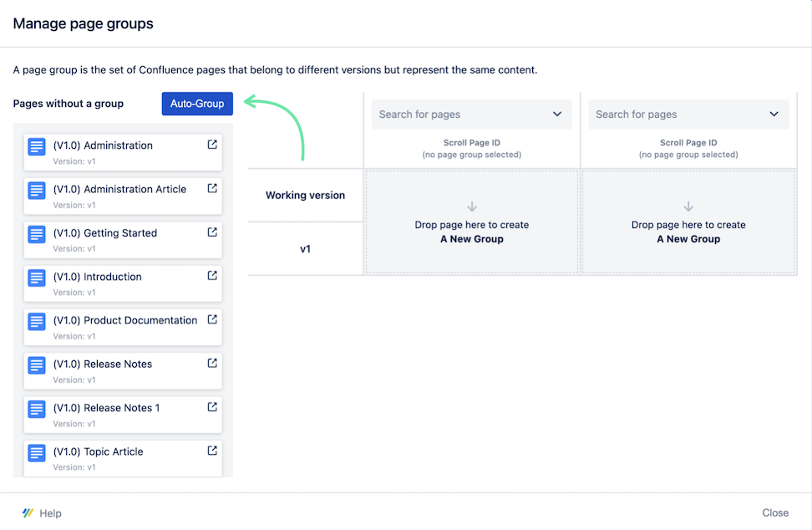Image resolution: width=812 pixels, height=530 pixels.
Task: Open Administration page via external link icon
Action: (212, 145)
